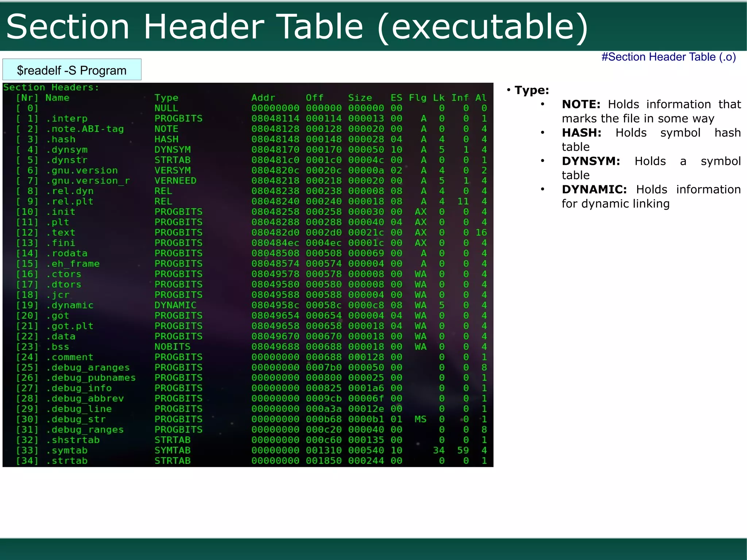This screenshot has height=560, width=747.
Task: Click the .debug_ranges section name
Action: coord(85,430)
